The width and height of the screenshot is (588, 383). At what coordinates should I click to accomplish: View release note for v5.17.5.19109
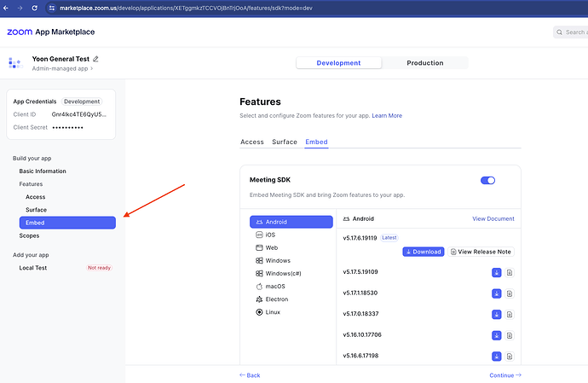pos(510,273)
